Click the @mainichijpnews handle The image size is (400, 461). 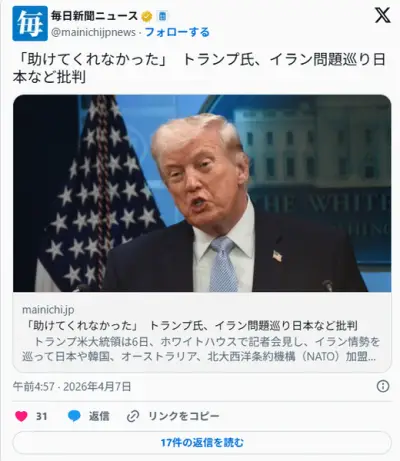click(x=93, y=32)
